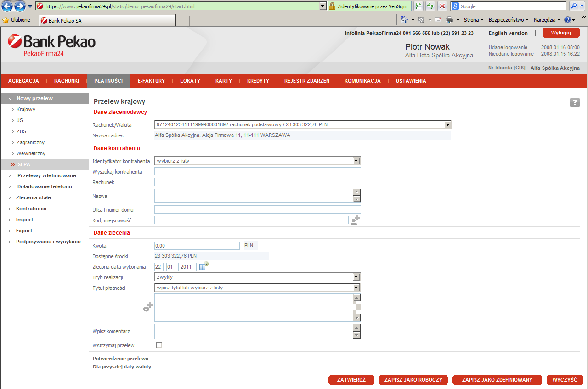Viewport: 588px width, 389px height.
Task: Select SEPA transfer in sidebar
Action: [x=24, y=164]
